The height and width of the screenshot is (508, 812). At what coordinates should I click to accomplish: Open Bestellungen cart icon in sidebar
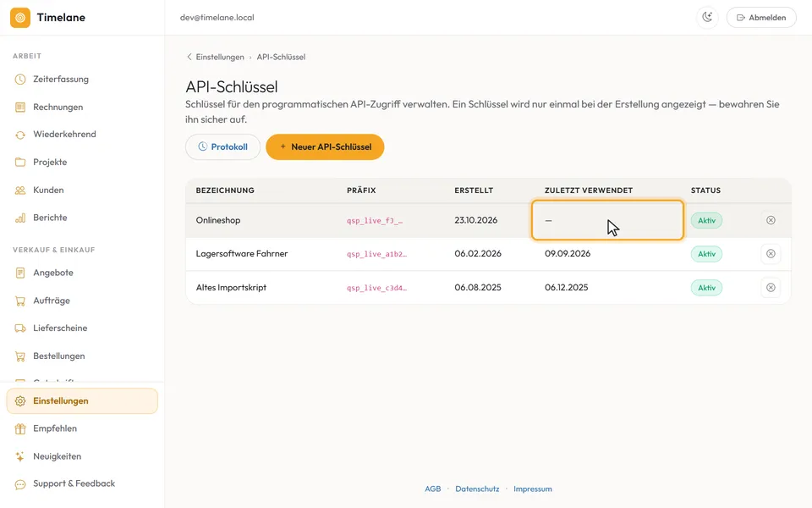pos(20,356)
